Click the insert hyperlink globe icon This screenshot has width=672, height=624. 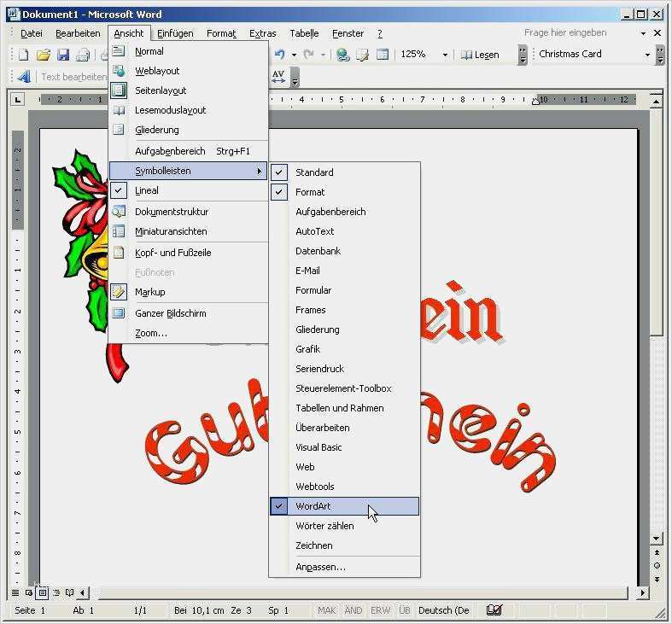click(x=342, y=55)
